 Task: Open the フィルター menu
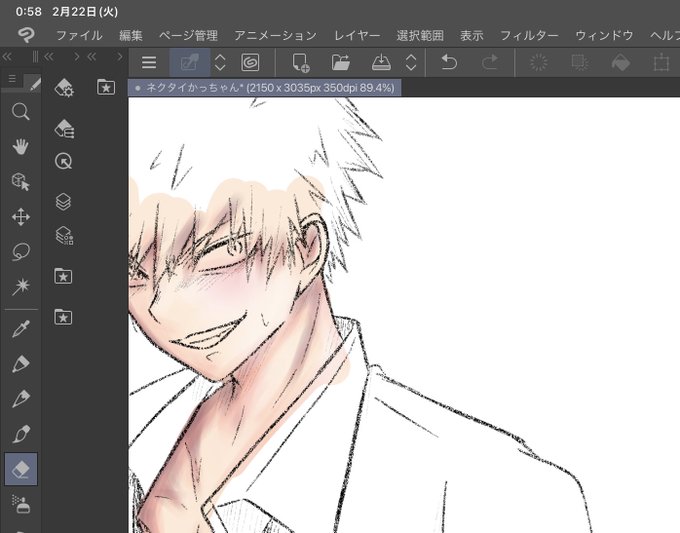529,35
